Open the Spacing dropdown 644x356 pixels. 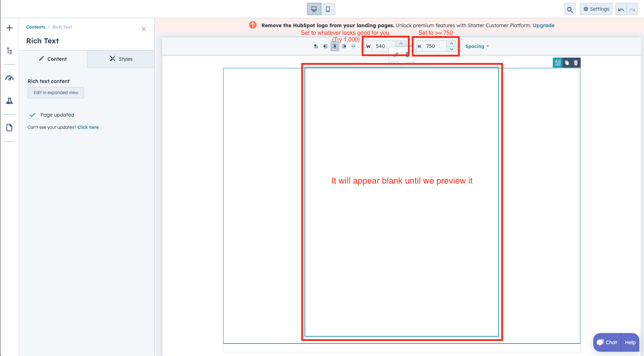(477, 46)
